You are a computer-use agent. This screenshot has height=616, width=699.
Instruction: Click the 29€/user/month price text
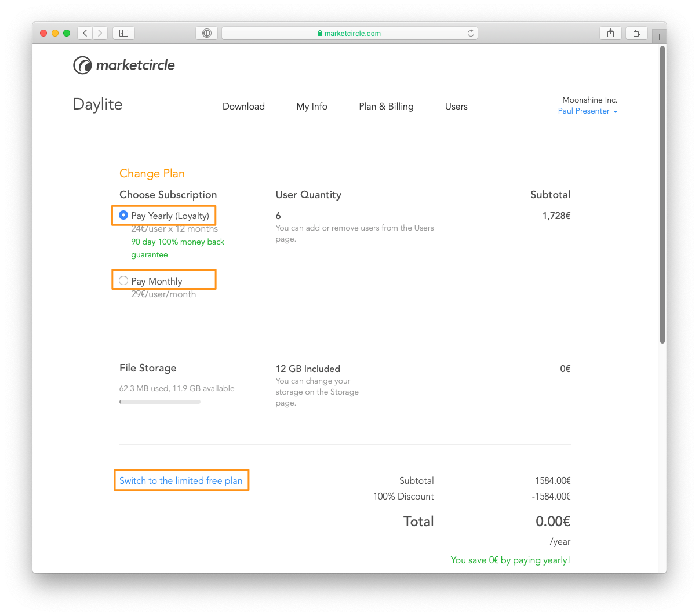pyautogui.click(x=163, y=294)
